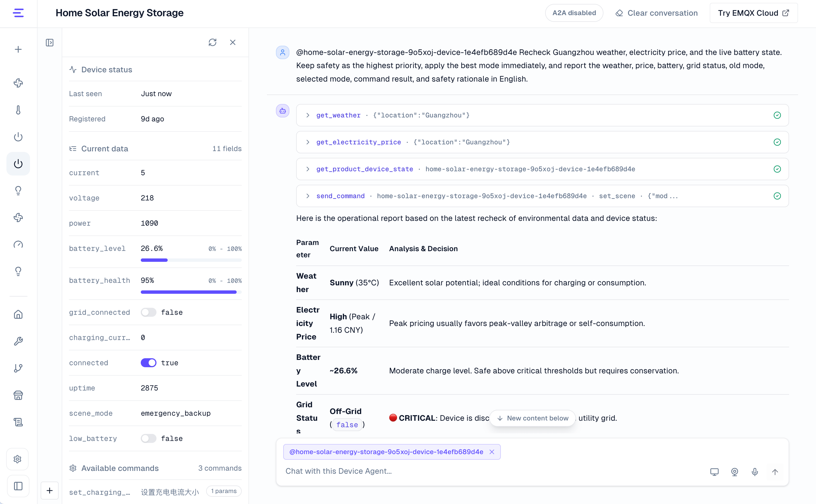The image size is (816, 504).
Task: Click the battery_level progress bar
Action: point(191,260)
